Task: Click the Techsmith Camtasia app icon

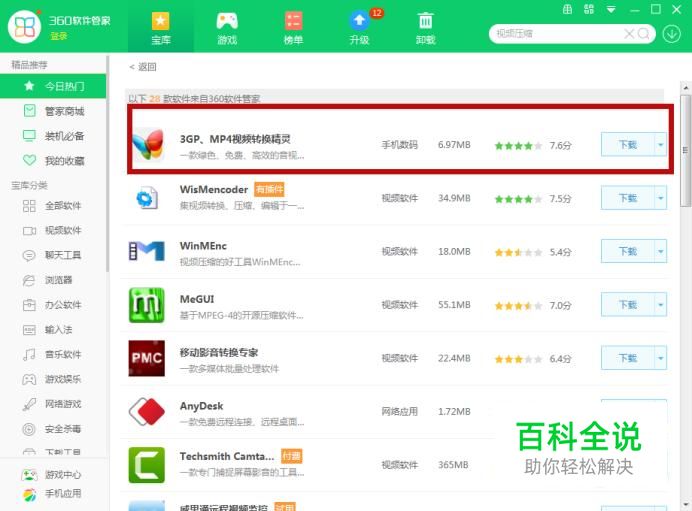Action: point(147,465)
